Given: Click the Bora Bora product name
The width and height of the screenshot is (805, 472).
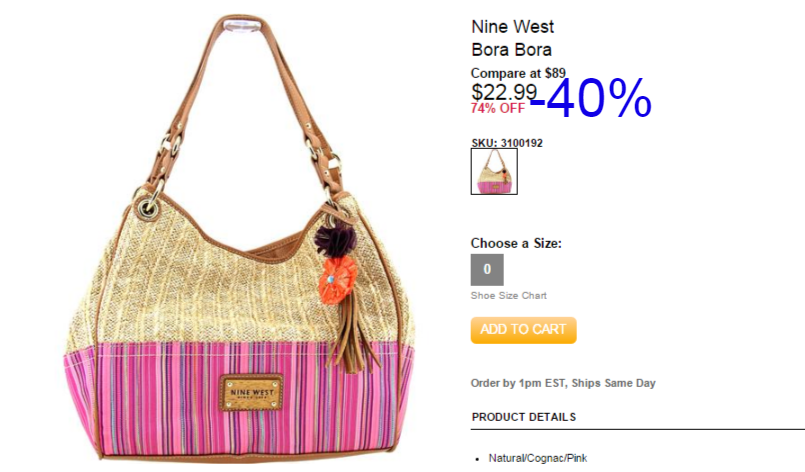Looking at the screenshot, I should click(x=511, y=50).
